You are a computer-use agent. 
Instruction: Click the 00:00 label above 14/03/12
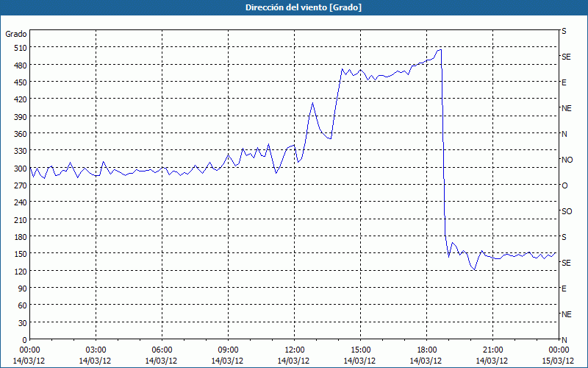tap(29, 350)
